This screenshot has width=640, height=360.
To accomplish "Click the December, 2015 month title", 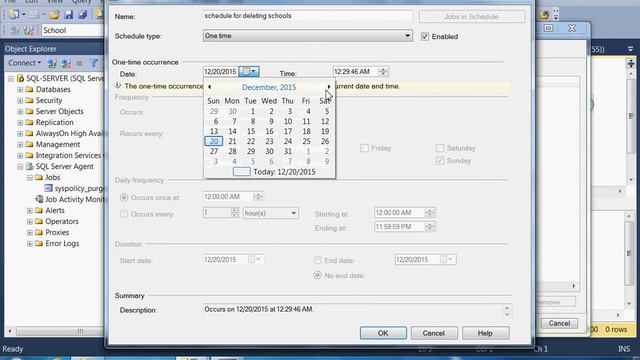I will click(x=269, y=87).
